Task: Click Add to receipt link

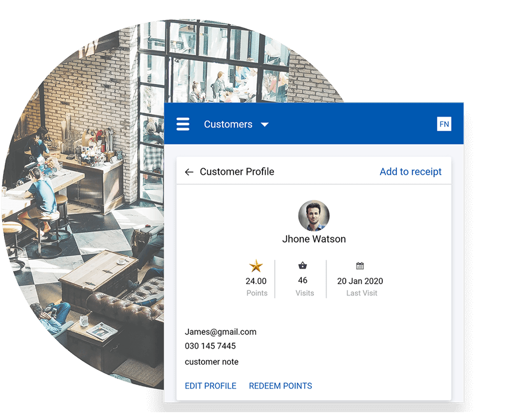Action: click(x=411, y=172)
